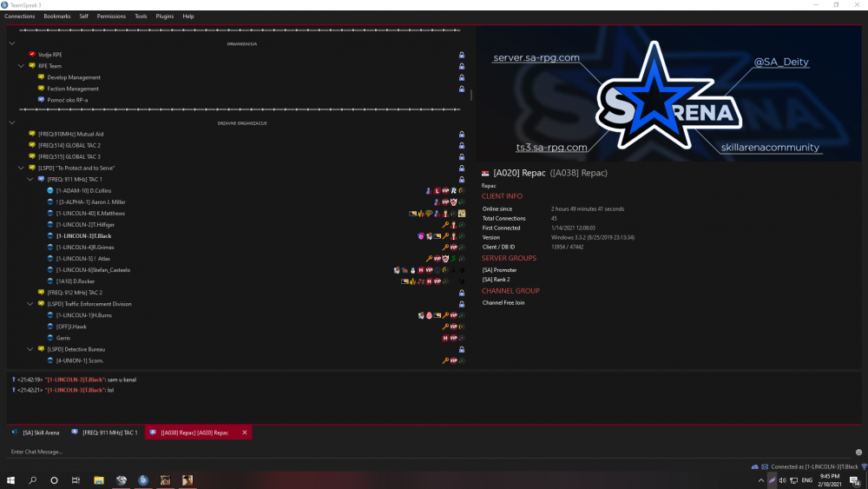Click connection quality icon in status bar

(865, 466)
